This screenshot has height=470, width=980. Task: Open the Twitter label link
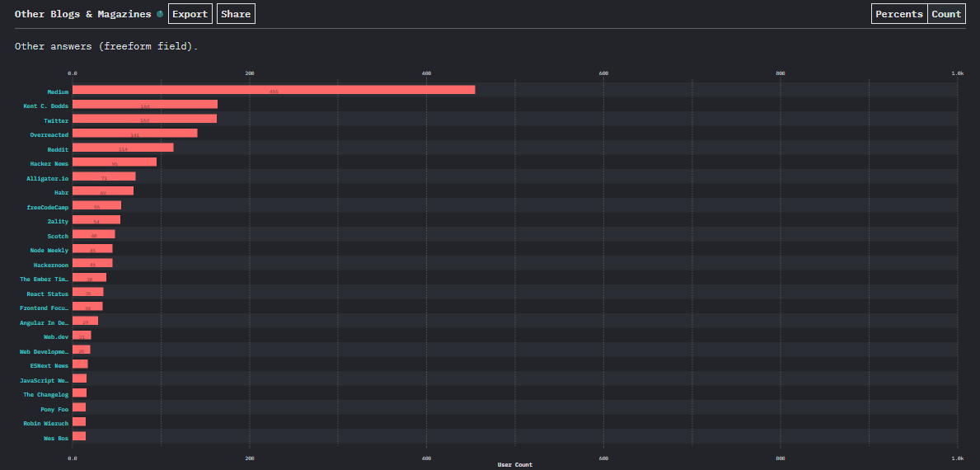coord(56,120)
